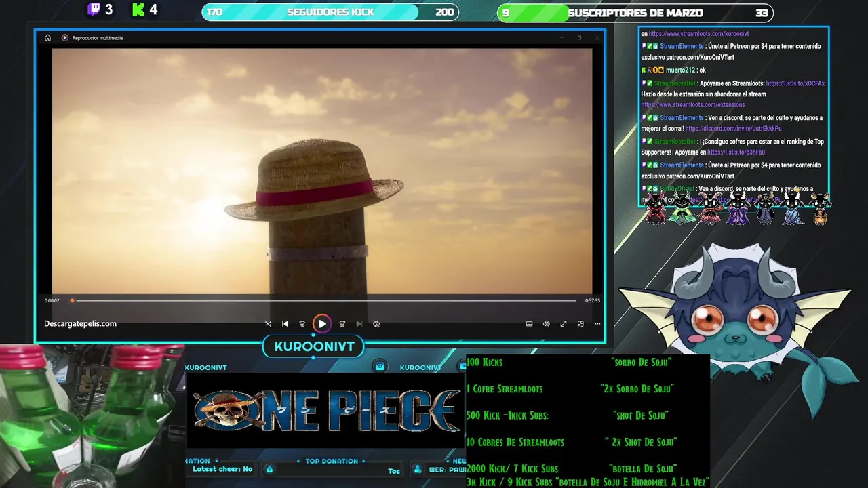This screenshot has width=868, height=488.
Task: Open discord.com/invite link in chat
Action: point(733,129)
